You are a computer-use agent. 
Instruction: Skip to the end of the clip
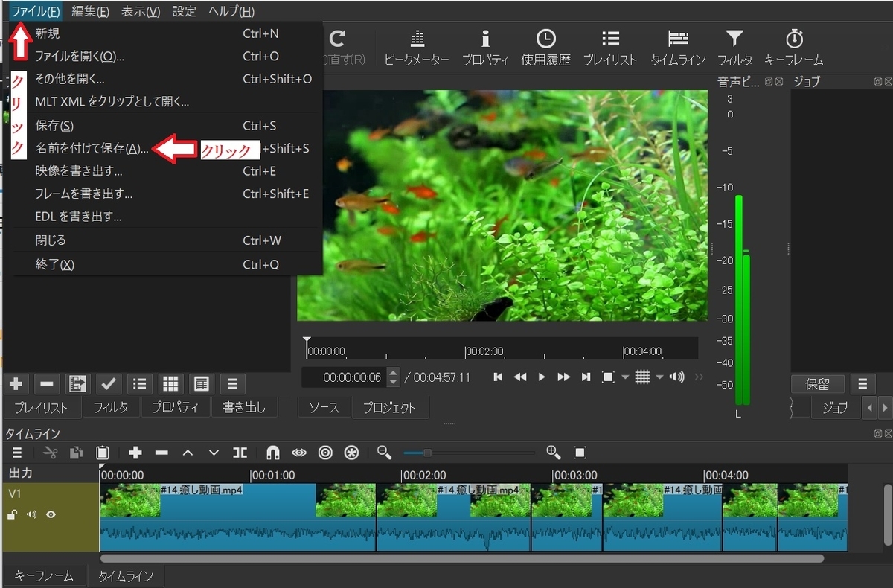coord(586,377)
